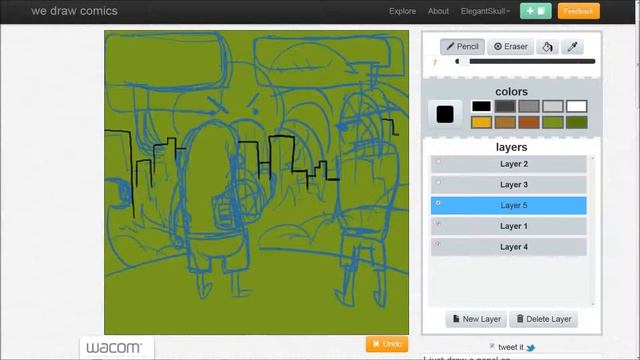Select Layer 5 in layers list
Image resolution: width=640 pixels, height=360 pixels.
pyautogui.click(x=509, y=205)
